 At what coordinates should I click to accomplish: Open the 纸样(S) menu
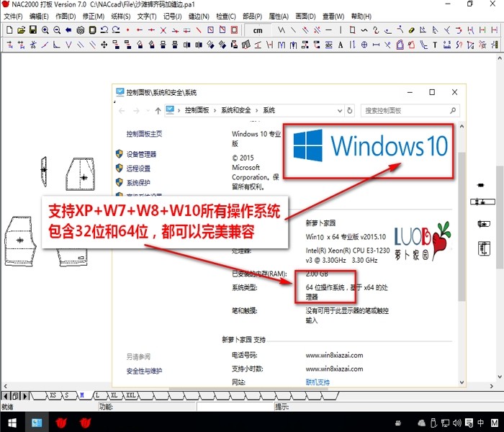(121, 17)
